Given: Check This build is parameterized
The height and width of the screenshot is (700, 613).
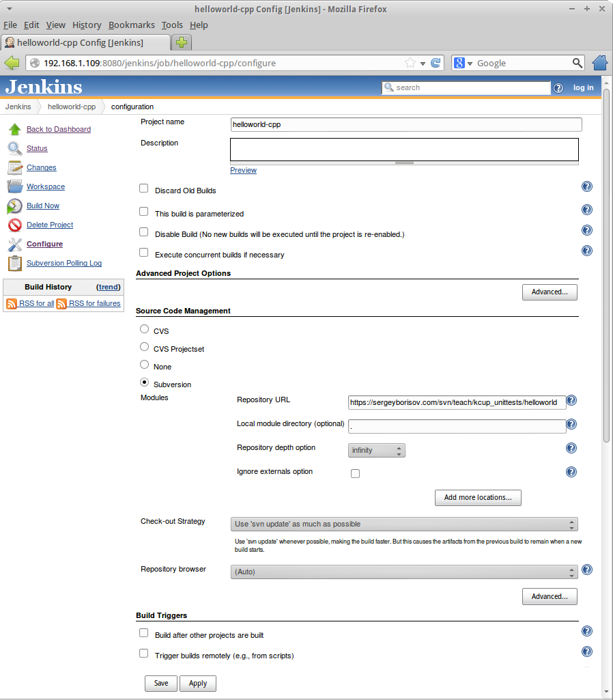Looking at the screenshot, I should tap(143, 212).
